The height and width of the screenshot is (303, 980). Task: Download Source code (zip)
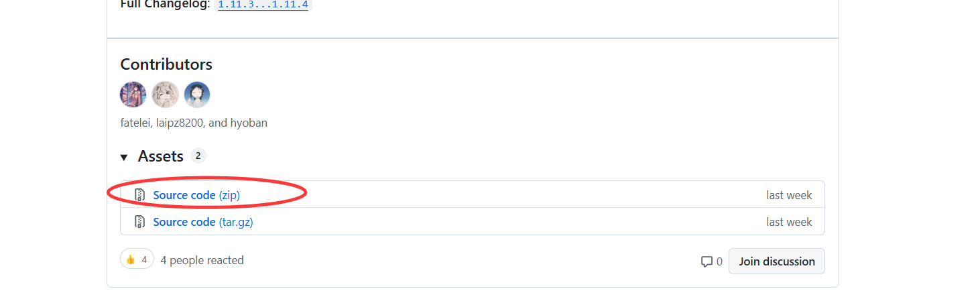[196, 195]
